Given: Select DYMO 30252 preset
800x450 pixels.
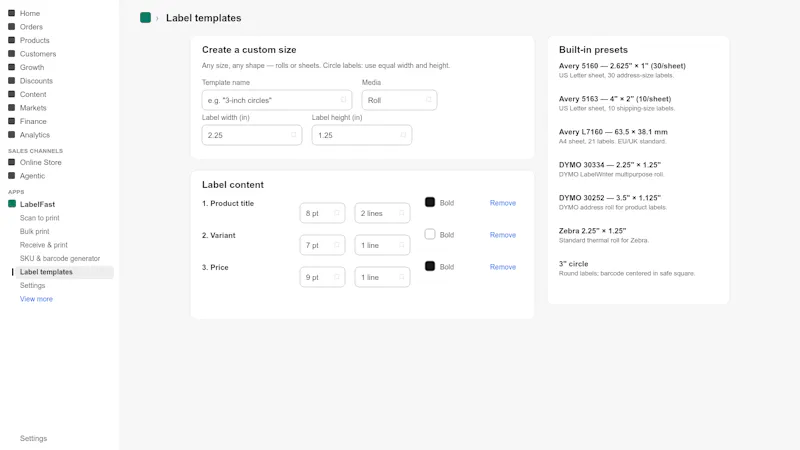Looking at the screenshot, I should click(612, 202).
